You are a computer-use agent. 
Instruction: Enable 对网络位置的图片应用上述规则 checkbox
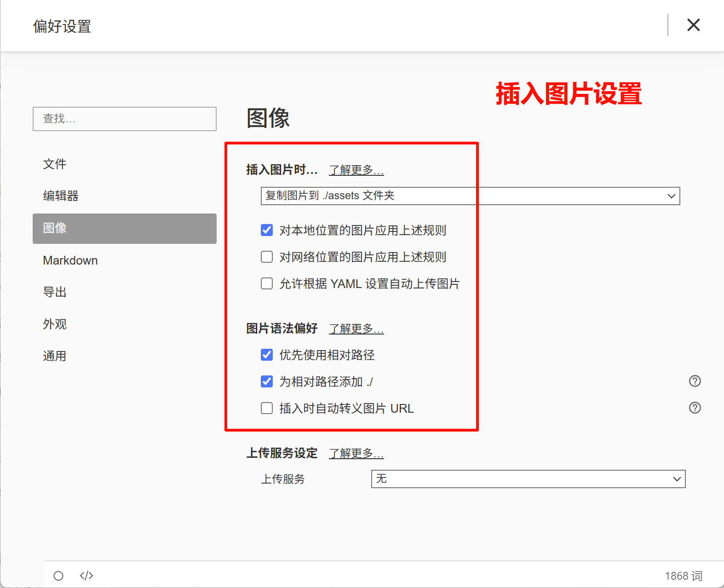pos(267,257)
